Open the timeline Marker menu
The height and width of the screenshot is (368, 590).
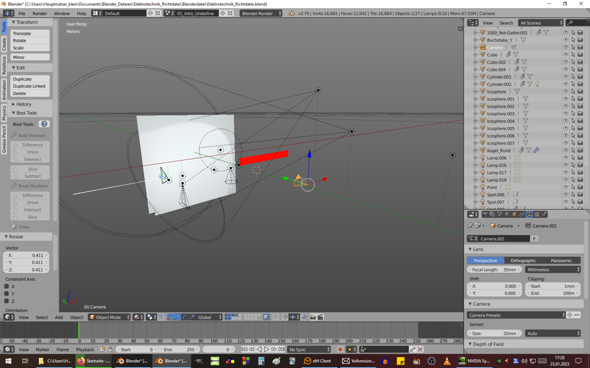tap(43, 349)
